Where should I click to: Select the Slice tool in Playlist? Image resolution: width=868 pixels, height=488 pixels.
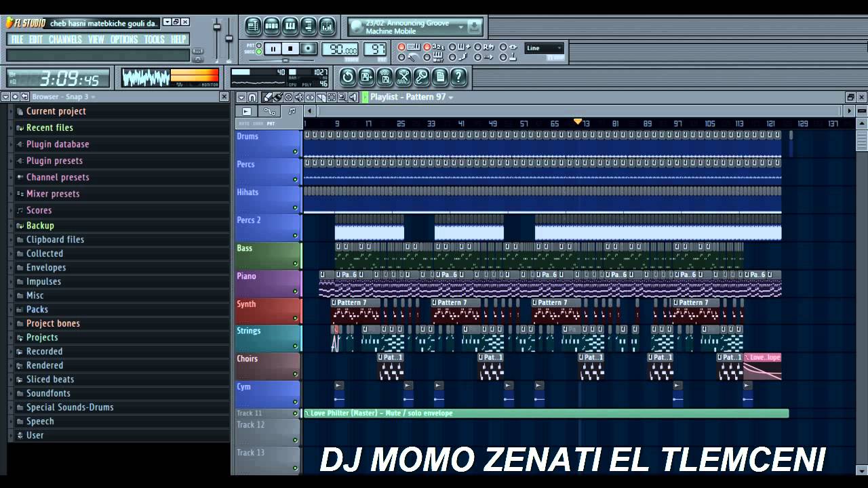pyautogui.click(x=321, y=98)
